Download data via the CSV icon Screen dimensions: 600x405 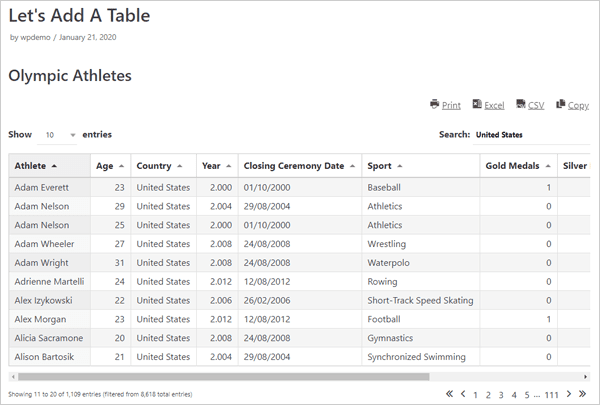pos(520,104)
